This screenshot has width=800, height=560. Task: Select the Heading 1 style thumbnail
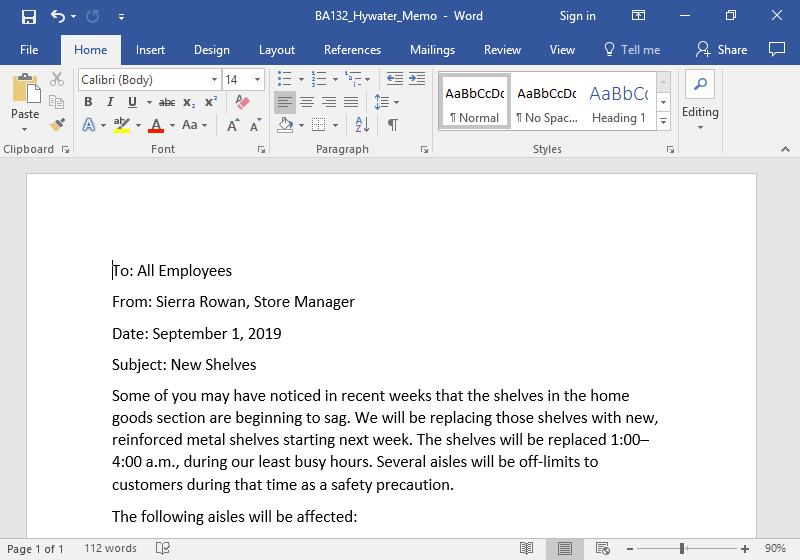click(618, 102)
